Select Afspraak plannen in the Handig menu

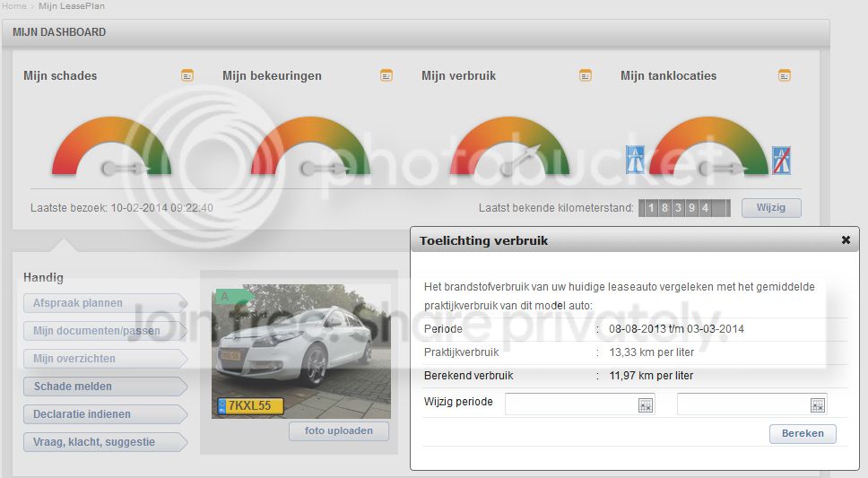pos(105,303)
